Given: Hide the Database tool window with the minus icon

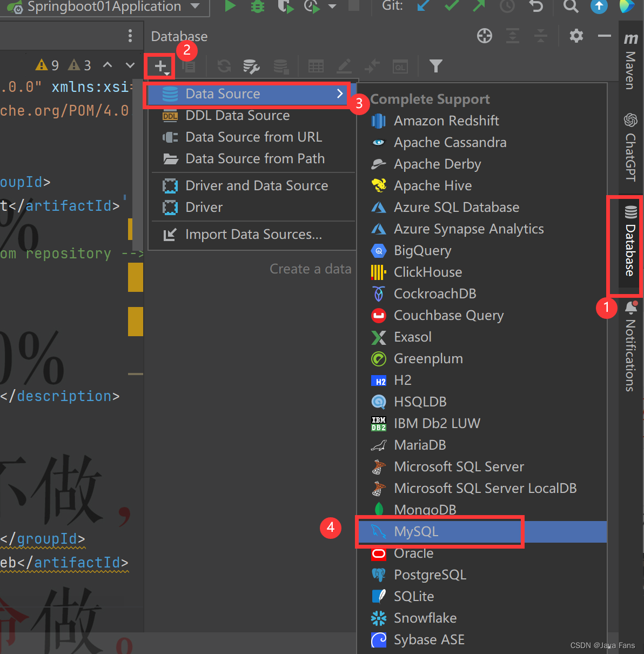Looking at the screenshot, I should tap(605, 36).
